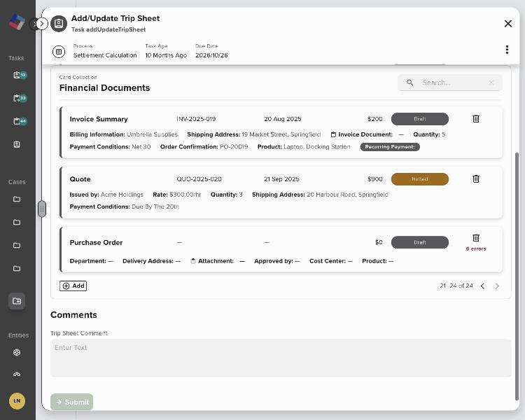Click the $900 quote amount
This screenshot has height=420, width=525.
tap(374, 179)
